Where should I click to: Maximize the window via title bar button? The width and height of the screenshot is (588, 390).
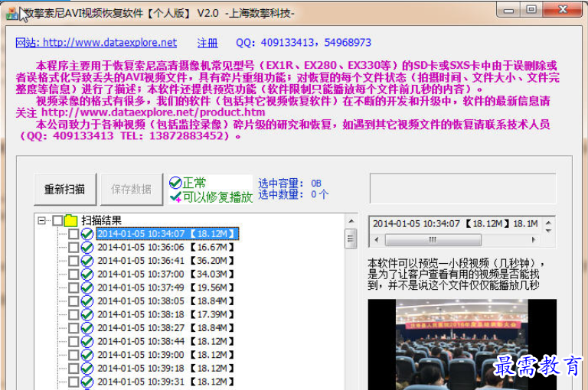531,9
